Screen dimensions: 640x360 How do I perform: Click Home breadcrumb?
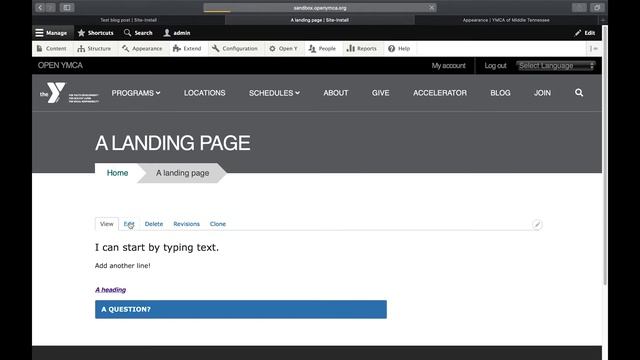pos(118,173)
